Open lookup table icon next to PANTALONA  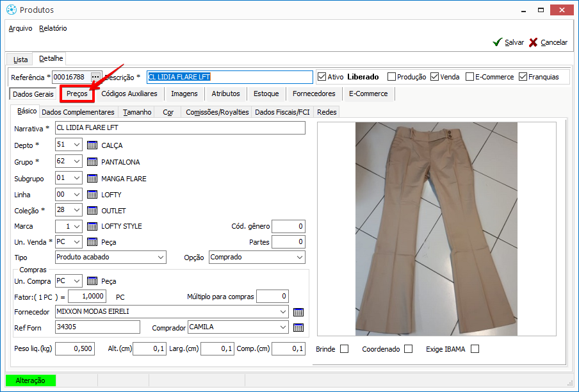pyautogui.click(x=92, y=161)
